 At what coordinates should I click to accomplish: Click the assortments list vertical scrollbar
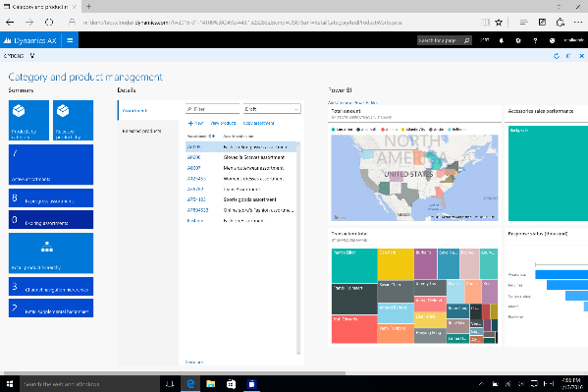[x=298, y=248]
